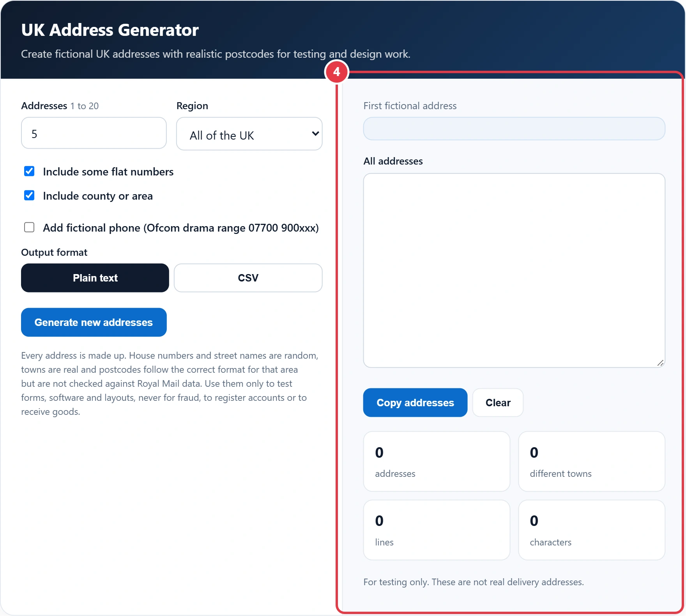Click the First fictional address field
Image resolution: width=686 pixels, height=616 pixels.
[x=514, y=129]
